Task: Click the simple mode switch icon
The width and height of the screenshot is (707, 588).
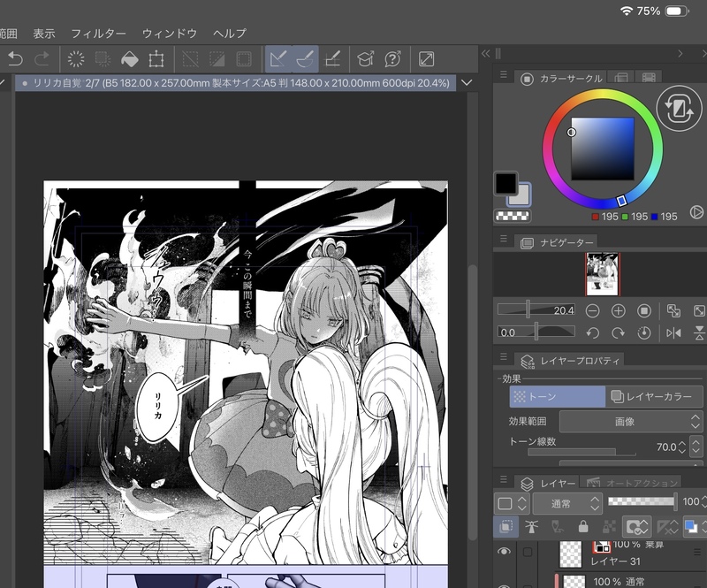Action: (426, 59)
